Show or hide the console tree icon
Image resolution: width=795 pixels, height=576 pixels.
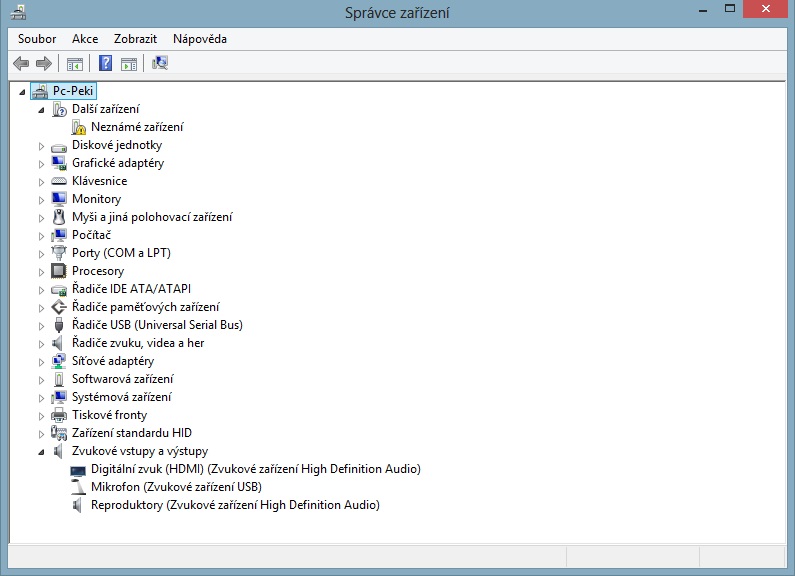pyautogui.click(x=75, y=64)
